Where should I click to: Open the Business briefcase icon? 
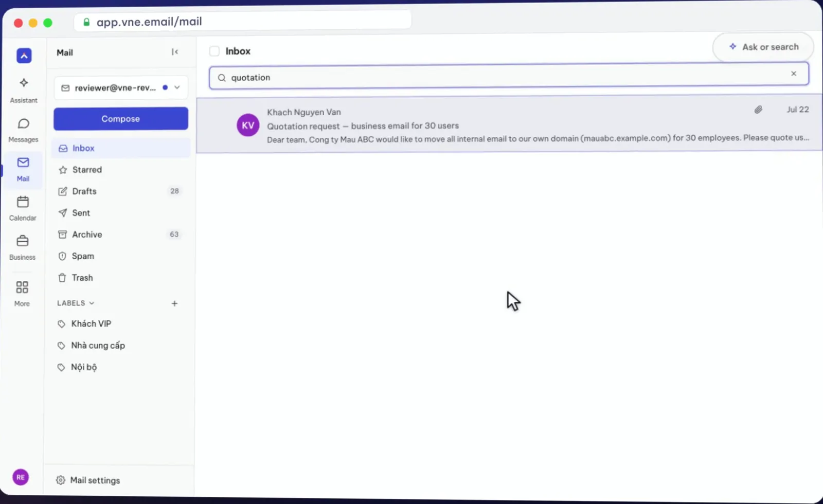tap(23, 241)
